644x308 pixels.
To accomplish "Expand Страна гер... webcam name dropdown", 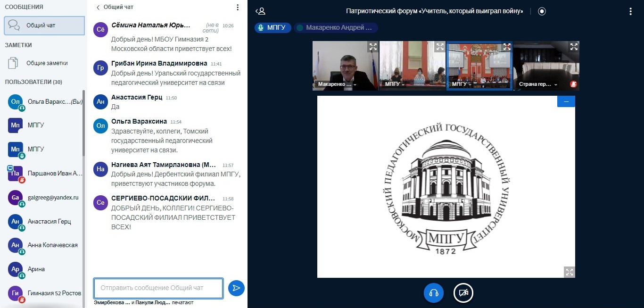I will (556, 85).
